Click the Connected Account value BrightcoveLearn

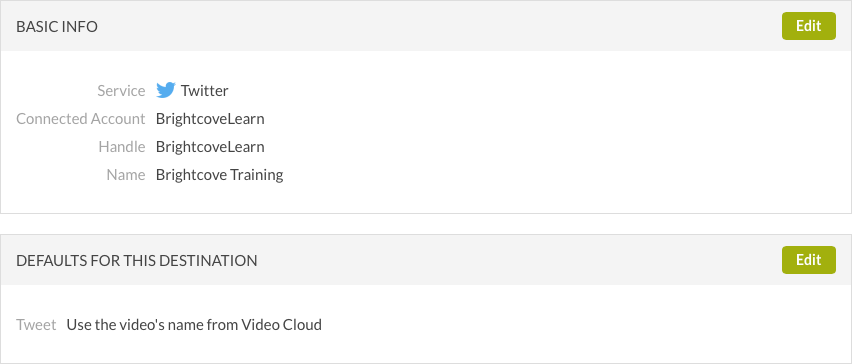tap(210, 119)
